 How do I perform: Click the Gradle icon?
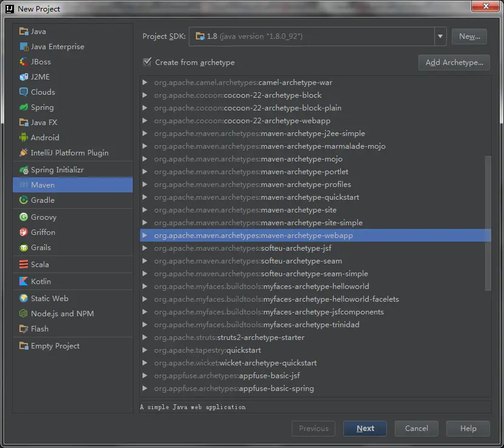pos(24,200)
